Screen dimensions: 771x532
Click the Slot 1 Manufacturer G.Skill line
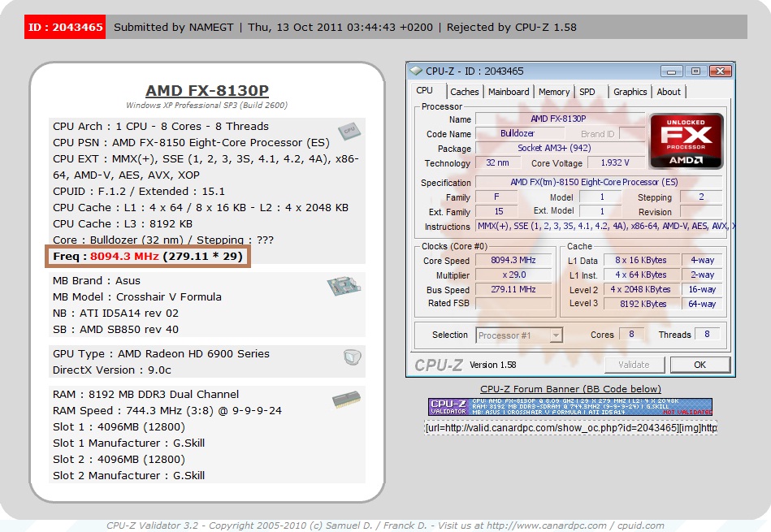[x=129, y=443]
